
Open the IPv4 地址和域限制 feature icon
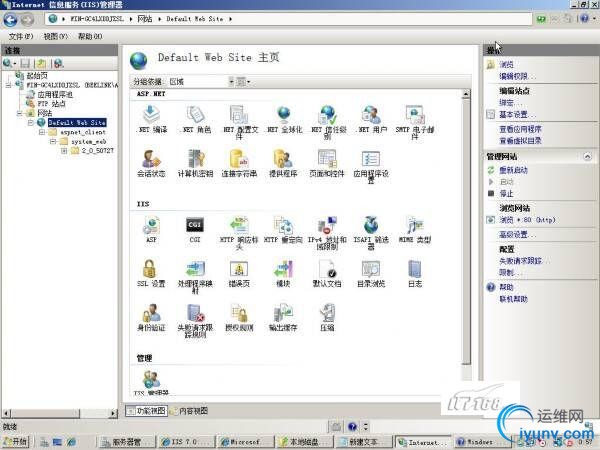pos(327,232)
